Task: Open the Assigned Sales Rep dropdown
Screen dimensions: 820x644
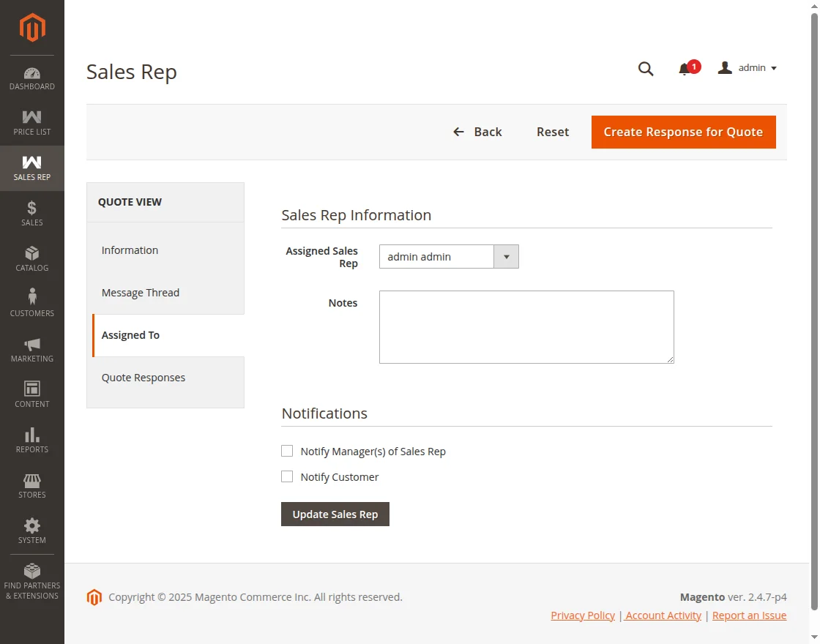Action: click(x=449, y=257)
